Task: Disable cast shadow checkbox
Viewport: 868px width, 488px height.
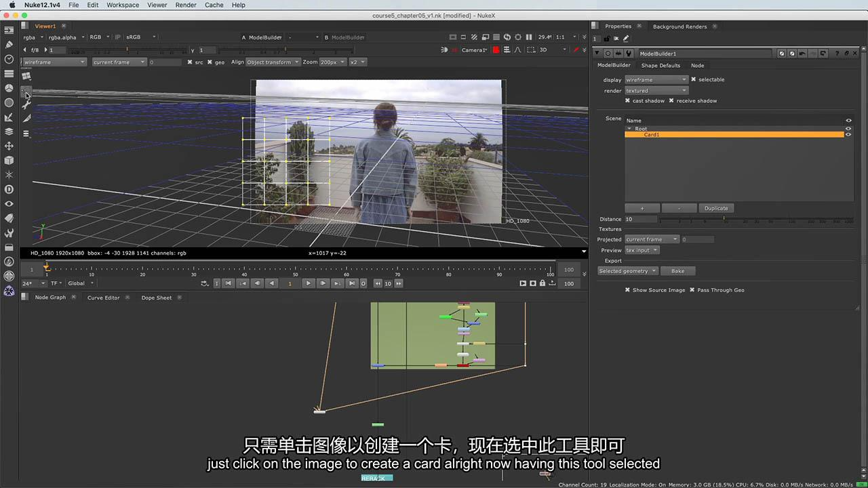Action: tap(628, 101)
